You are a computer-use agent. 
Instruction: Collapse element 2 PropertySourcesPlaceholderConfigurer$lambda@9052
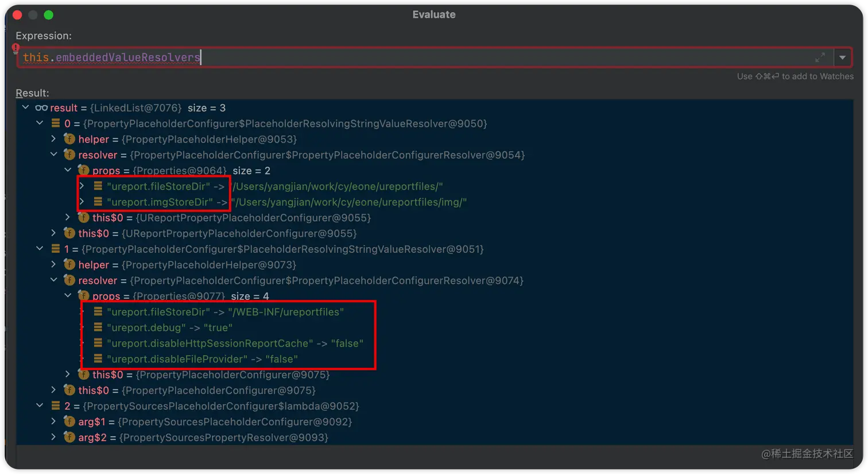[x=40, y=406]
